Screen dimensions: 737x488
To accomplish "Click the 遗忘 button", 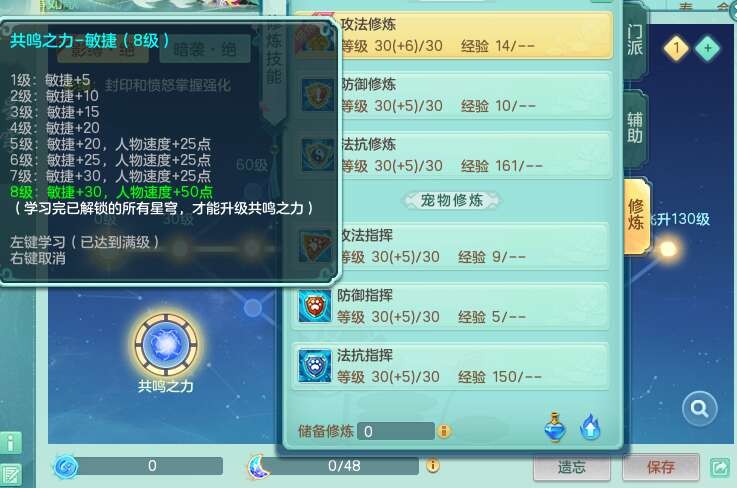I will [x=572, y=467].
